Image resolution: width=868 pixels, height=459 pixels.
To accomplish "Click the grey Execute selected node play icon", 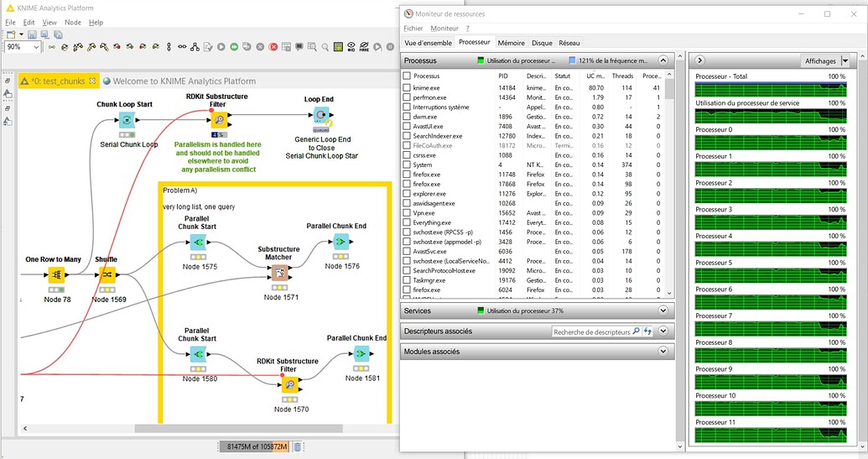I will (221, 47).
